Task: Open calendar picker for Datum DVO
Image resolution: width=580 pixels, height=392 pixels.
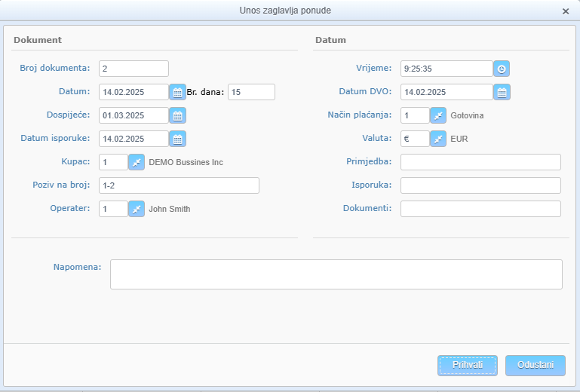Action: (502, 92)
